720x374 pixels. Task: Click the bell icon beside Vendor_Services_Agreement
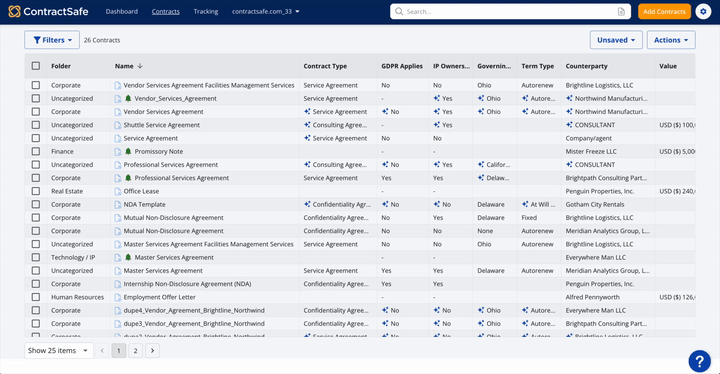[x=128, y=98]
